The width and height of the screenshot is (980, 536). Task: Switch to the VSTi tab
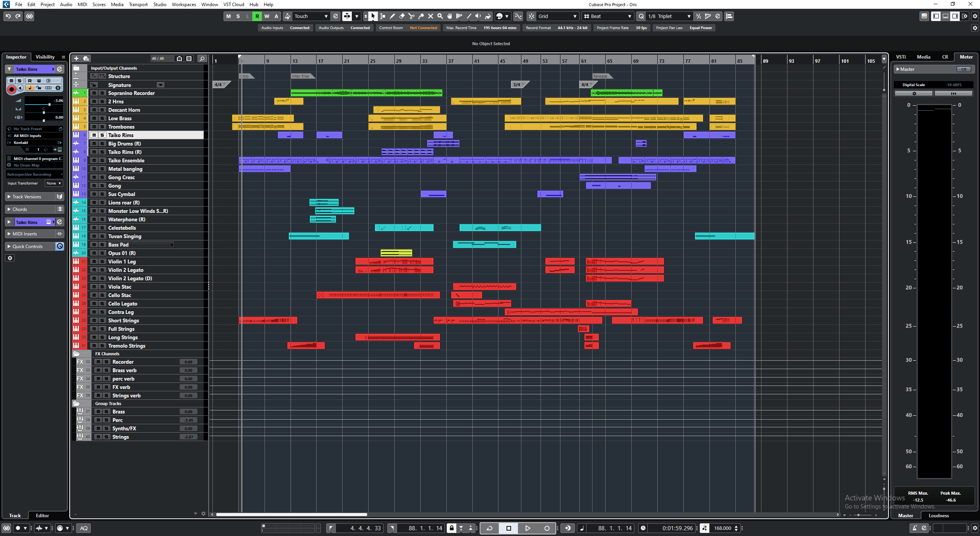pyautogui.click(x=901, y=57)
